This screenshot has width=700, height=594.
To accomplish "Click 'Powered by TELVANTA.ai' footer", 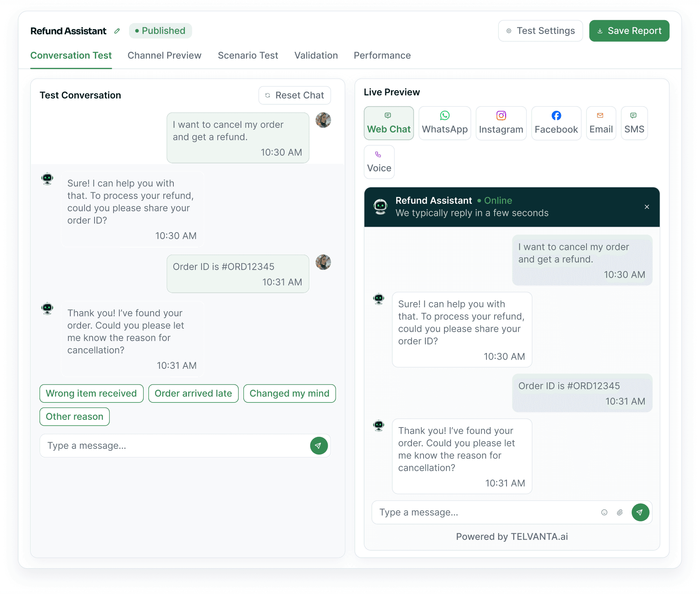I will pyautogui.click(x=512, y=537).
